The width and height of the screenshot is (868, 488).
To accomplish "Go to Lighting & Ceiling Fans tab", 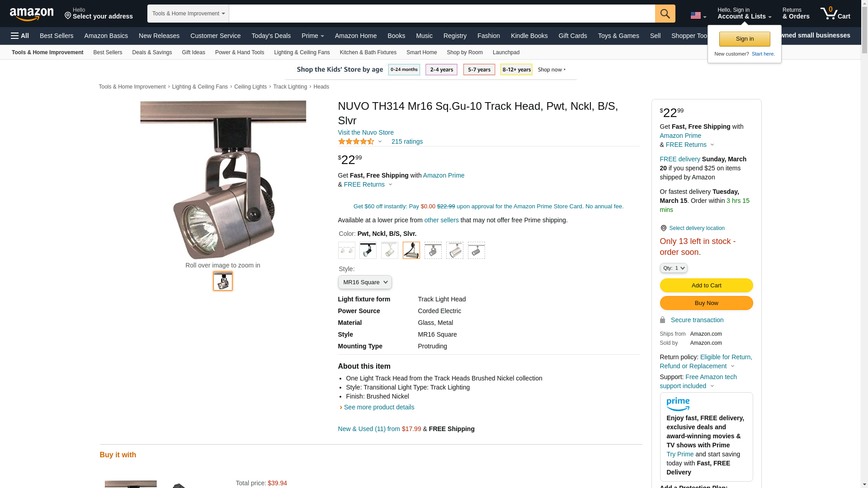I will [302, 52].
